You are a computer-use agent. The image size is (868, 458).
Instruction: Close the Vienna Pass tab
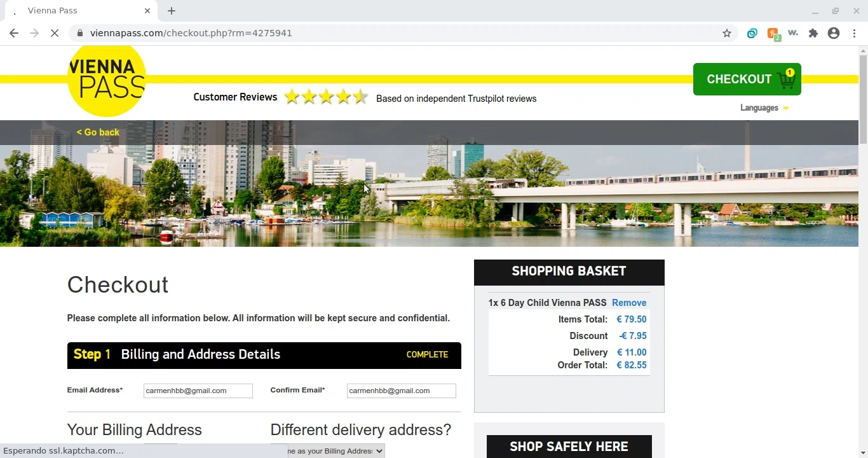click(x=147, y=11)
